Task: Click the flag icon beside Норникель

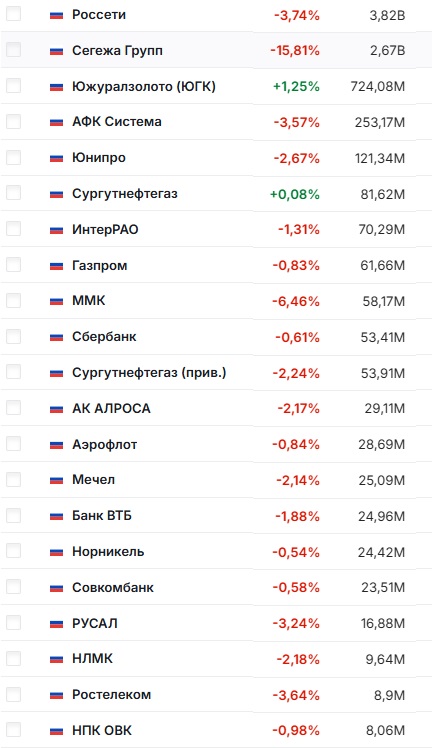Action: tap(56, 552)
